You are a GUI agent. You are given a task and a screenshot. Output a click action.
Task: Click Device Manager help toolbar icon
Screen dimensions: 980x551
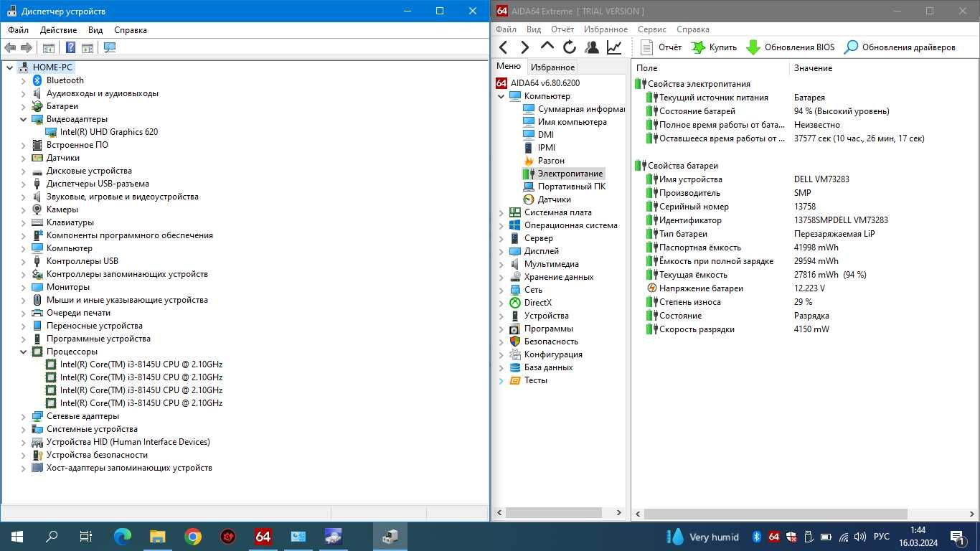[70, 47]
